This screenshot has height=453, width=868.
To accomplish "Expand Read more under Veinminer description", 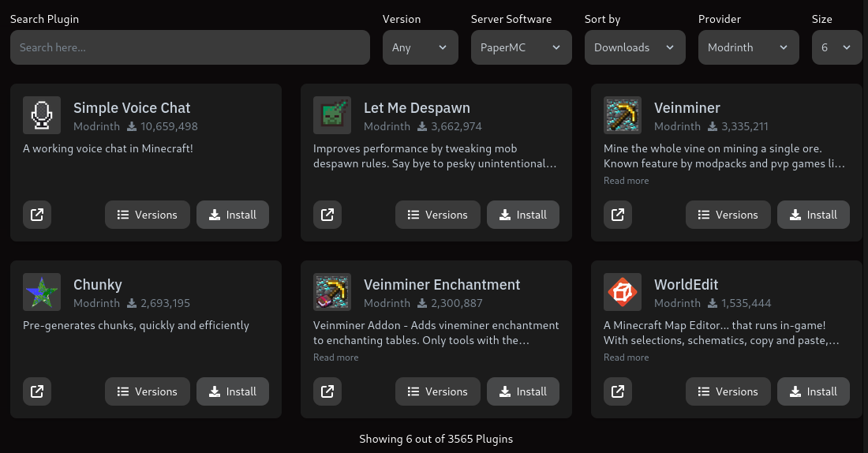I will [x=626, y=181].
